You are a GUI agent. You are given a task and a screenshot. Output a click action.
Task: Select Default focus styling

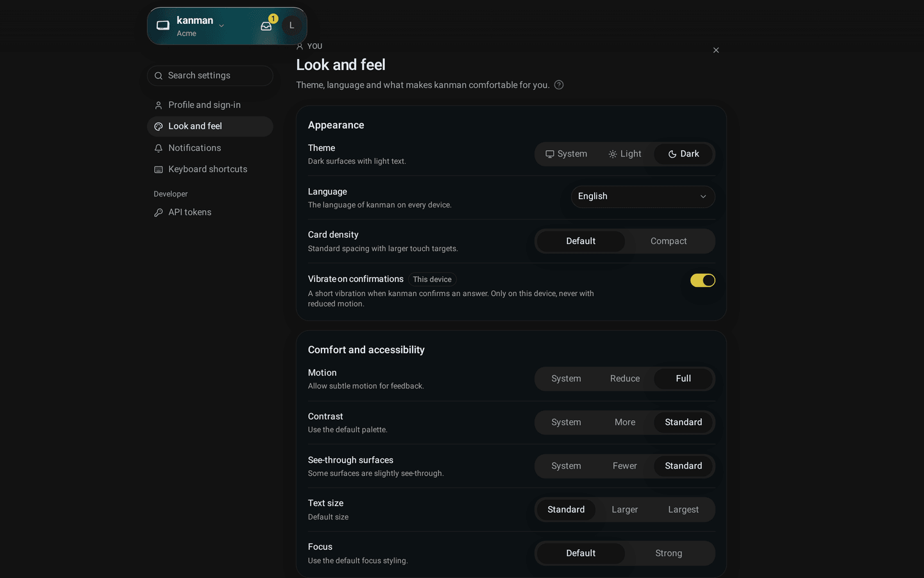coord(581,554)
